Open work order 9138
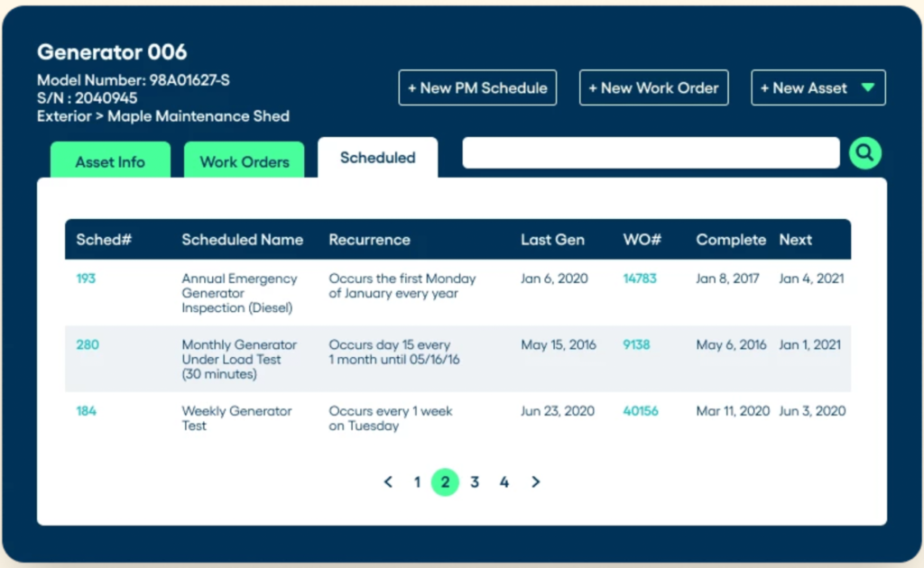The width and height of the screenshot is (924, 568). point(635,344)
